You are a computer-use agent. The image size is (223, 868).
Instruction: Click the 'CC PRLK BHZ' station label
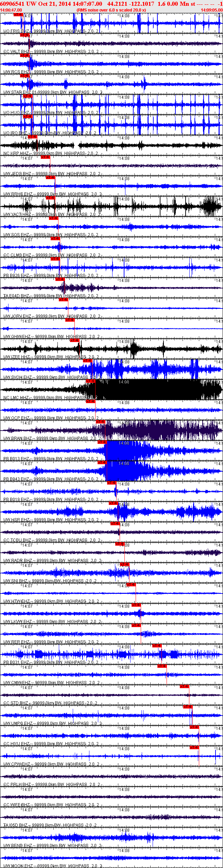click(17, 785)
